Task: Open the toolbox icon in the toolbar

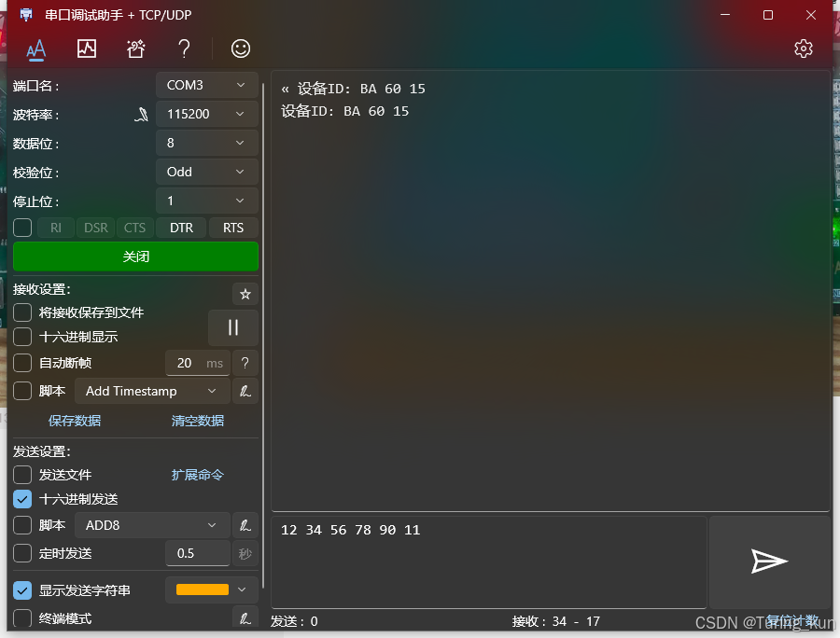Action: [135, 49]
